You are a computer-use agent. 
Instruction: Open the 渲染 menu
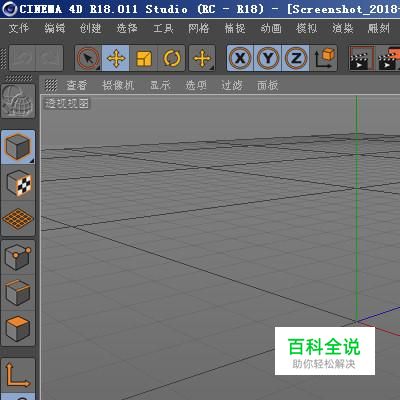[x=342, y=29]
